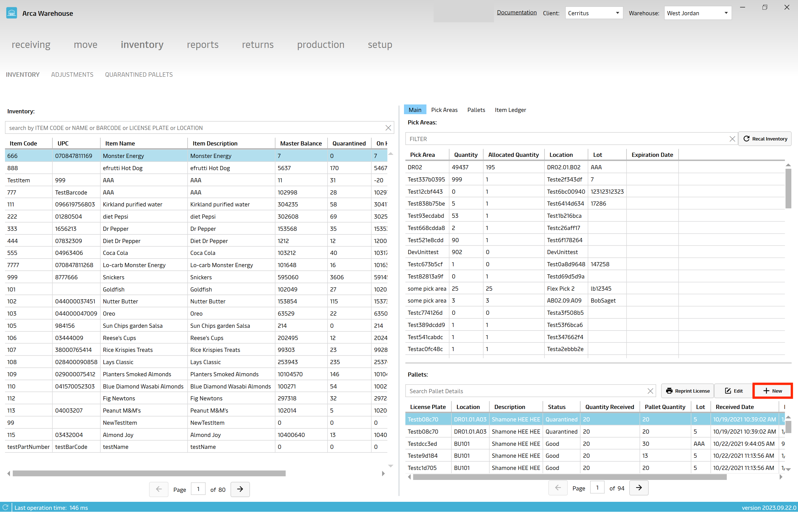798x532 pixels.
Task: Open the move menu
Action: point(86,44)
